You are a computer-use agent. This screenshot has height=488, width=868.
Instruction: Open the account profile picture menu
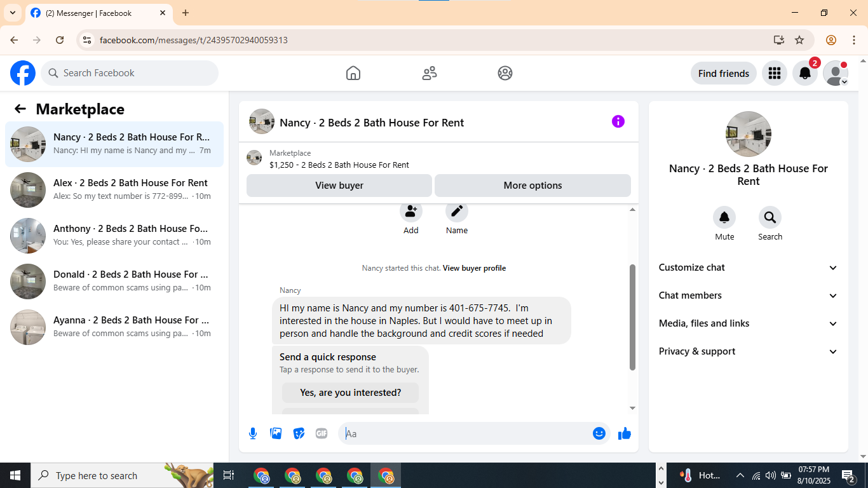click(836, 73)
